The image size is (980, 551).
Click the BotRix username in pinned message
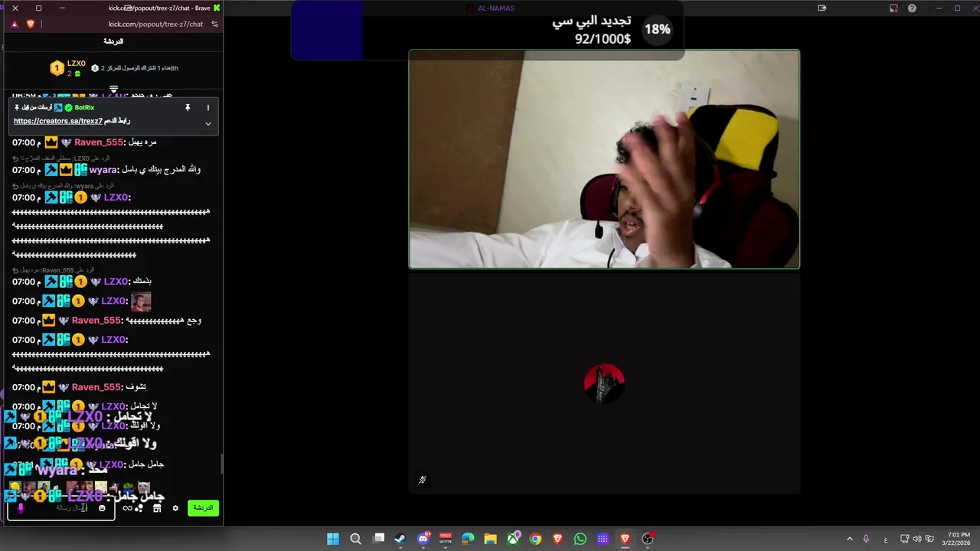[x=84, y=108]
